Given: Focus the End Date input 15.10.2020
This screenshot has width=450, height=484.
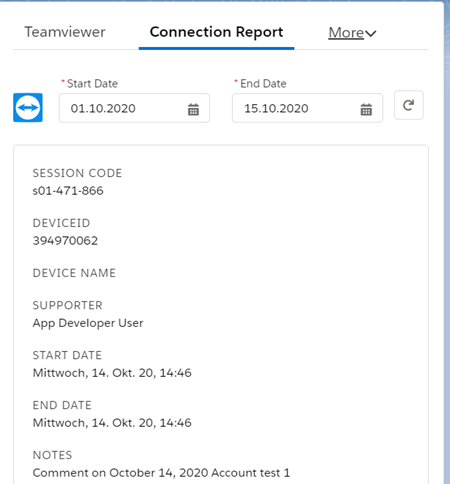Looking at the screenshot, I should [307, 108].
